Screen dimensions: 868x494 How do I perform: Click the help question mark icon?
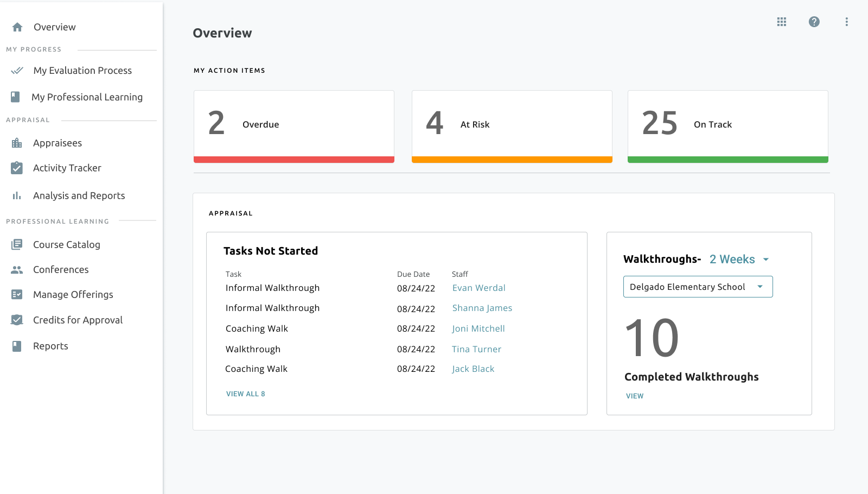click(x=814, y=22)
